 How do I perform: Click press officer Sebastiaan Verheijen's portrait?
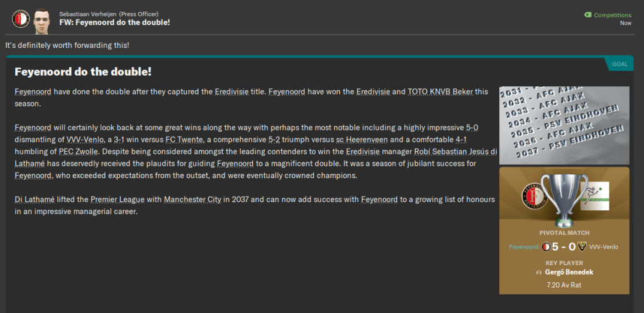(x=43, y=19)
